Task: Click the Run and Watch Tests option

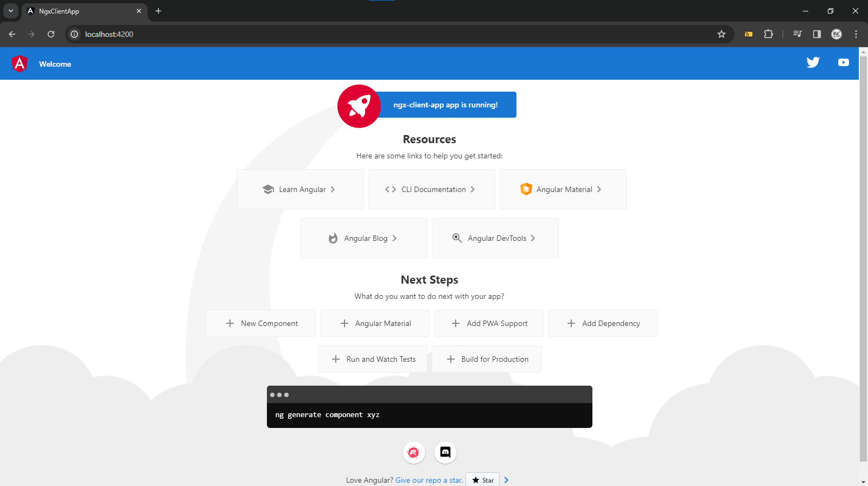Action: click(373, 359)
